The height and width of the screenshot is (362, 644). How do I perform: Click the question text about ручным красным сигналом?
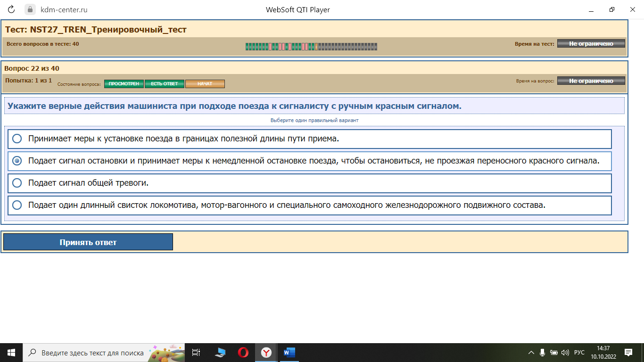pos(234,106)
